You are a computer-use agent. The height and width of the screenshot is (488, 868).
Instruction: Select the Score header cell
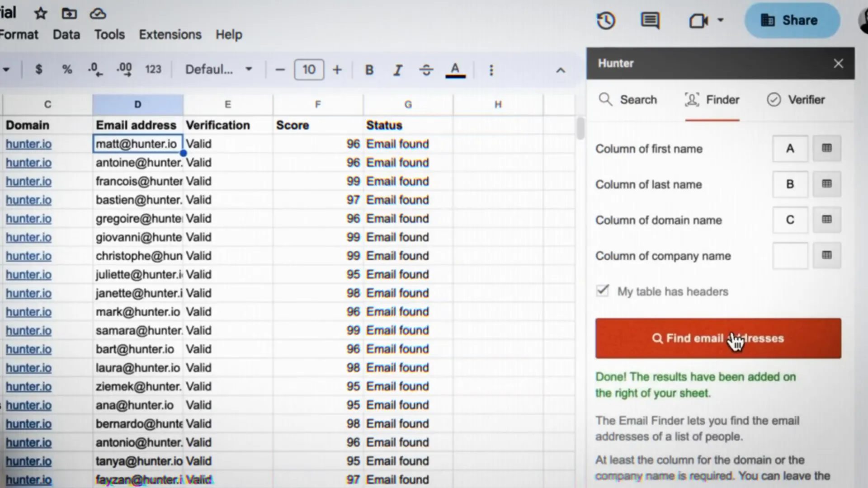[x=318, y=125]
